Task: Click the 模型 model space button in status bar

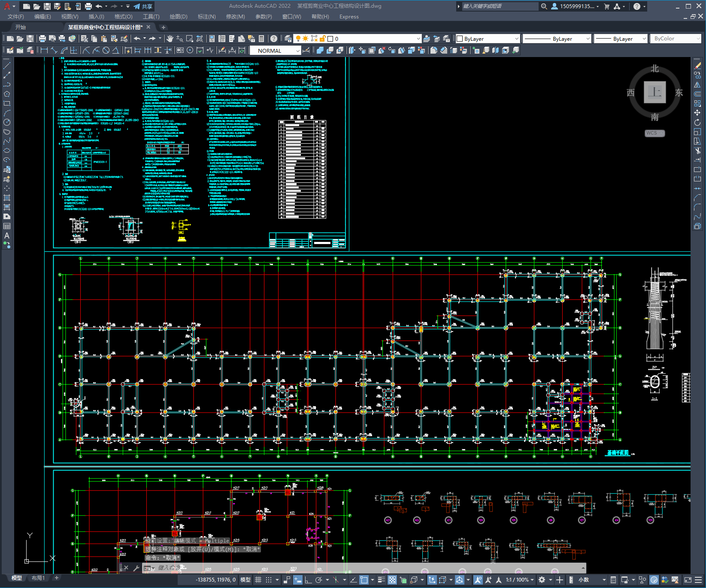Action: [x=245, y=580]
